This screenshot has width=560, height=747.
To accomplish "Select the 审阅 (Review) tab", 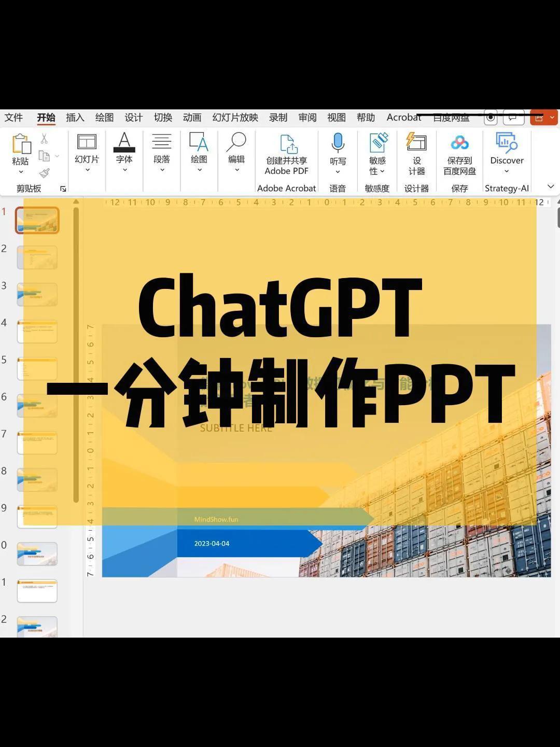I will pos(307,118).
